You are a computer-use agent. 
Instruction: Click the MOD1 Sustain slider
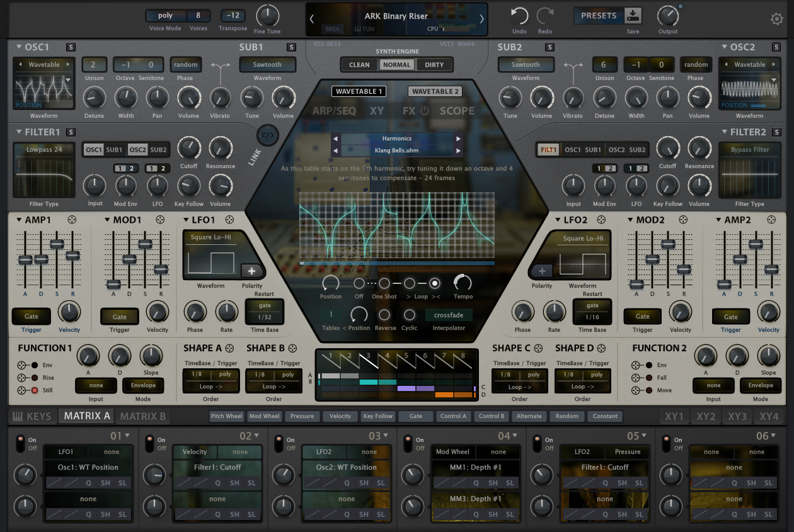(x=145, y=244)
